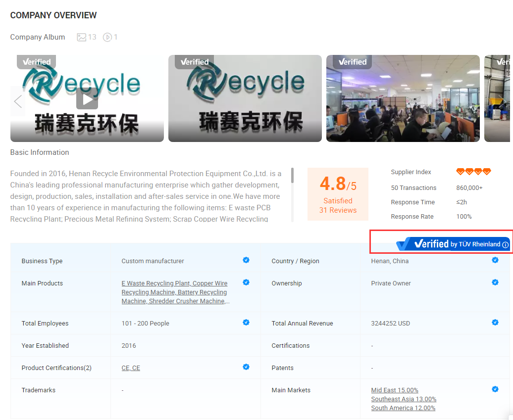The height and width of the screenshot is (420, 513).
Task: Play the Recycle company album video
Action: point(87,99)
